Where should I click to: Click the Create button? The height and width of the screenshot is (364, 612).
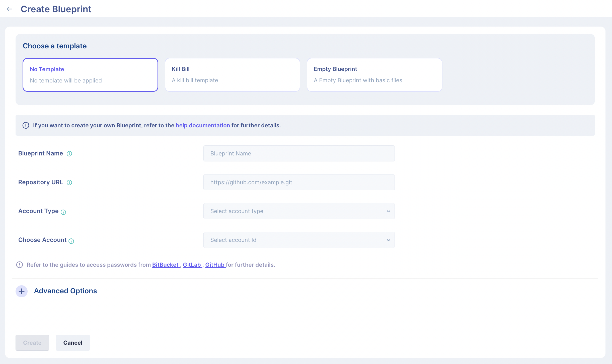(32, 343)
